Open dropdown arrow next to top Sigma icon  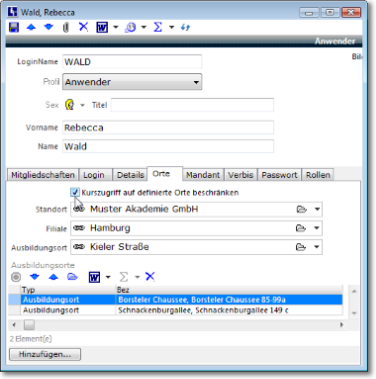[172, 27]
